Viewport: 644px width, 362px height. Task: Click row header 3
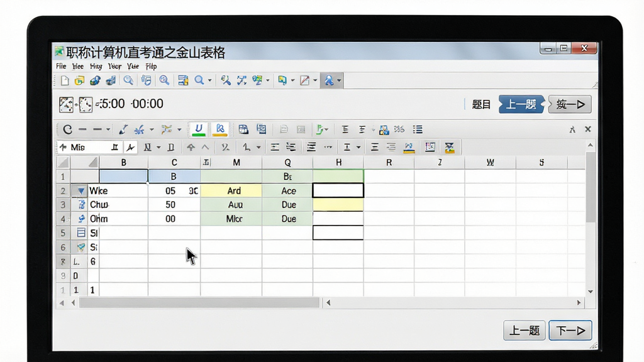63,205
